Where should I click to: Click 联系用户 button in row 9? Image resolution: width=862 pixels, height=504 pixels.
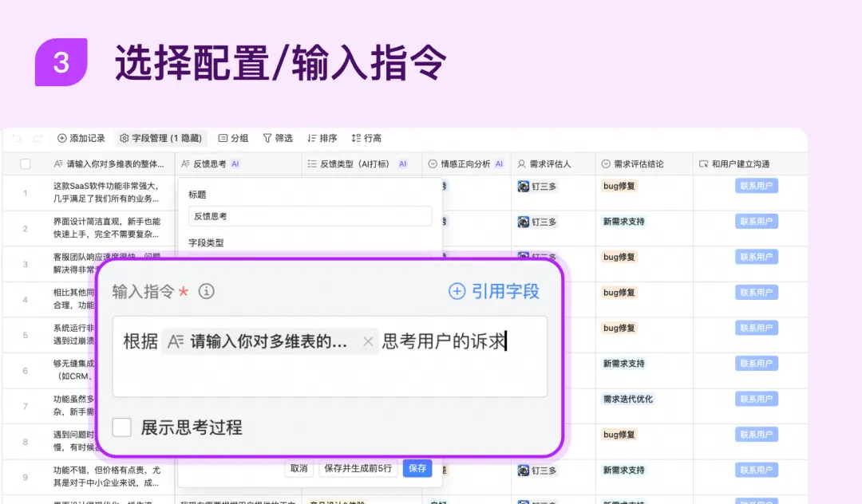(x=757, y=470)
